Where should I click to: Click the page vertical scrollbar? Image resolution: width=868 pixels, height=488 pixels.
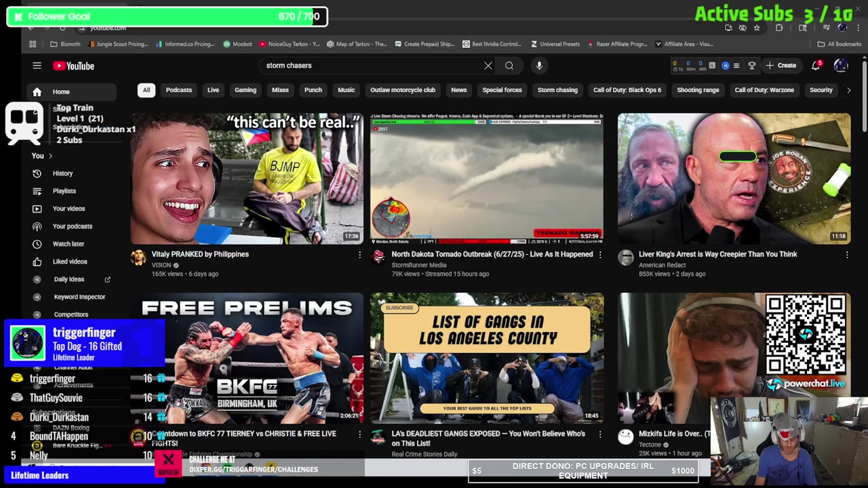[x=864, y=95]
